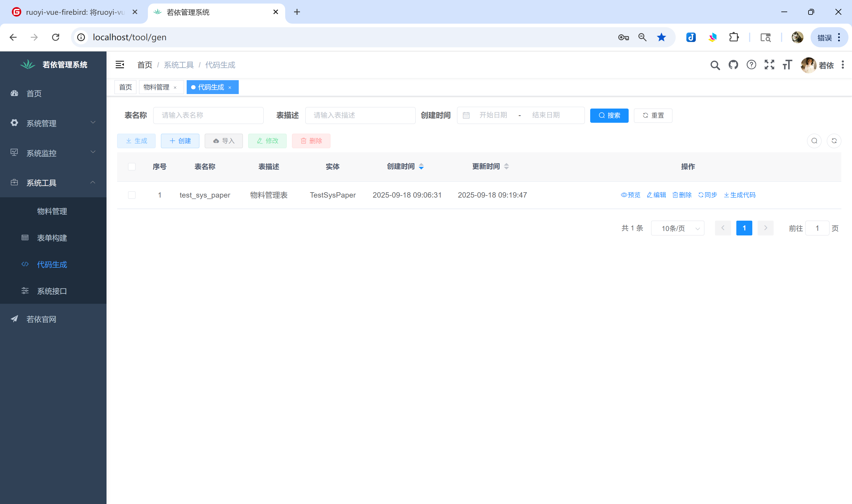852x504 pixels.
Task: Open the font size settings icon
Action: pyautogui.click(x=787, y=64)
